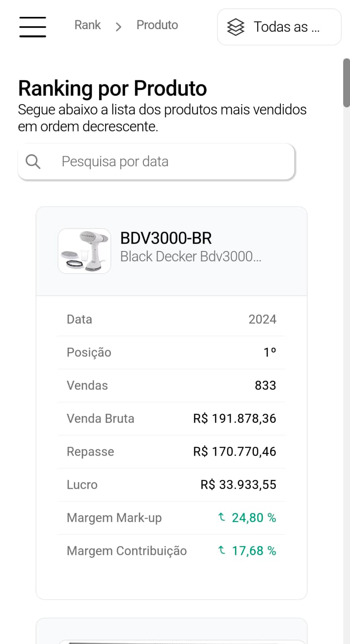Screen dimensions: 350x644
Task: Click the Black Decker Bdv3000 description text
Action: pos(191,256)
